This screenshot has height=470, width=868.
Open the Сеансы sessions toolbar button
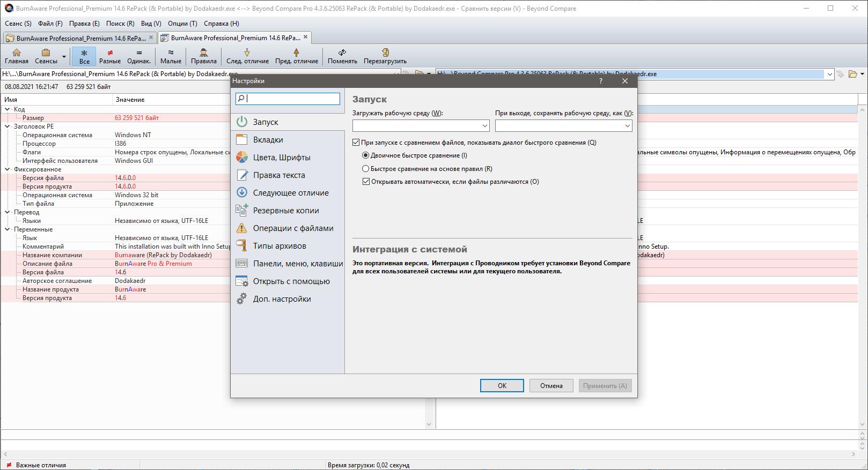pyautogui.click(x=46, y=56)
